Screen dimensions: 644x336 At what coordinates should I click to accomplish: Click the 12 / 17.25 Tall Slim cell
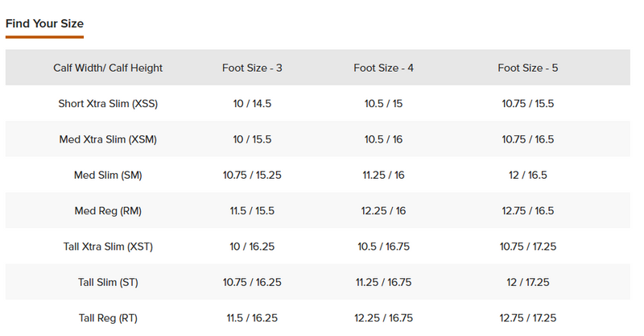528,283
